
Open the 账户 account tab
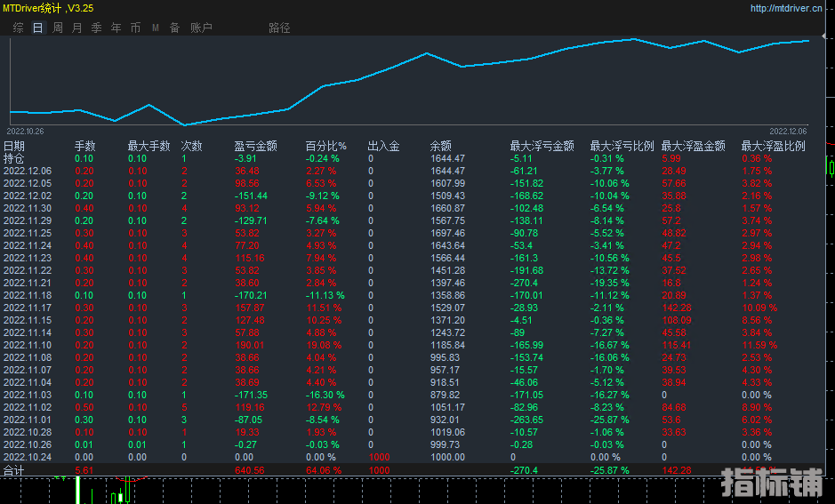point(201,28)
